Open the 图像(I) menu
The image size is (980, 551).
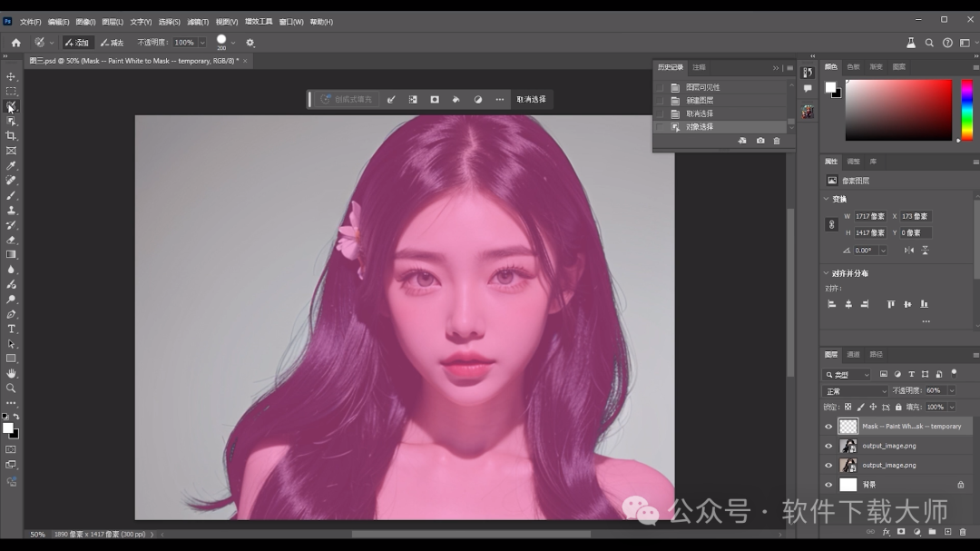85,22
